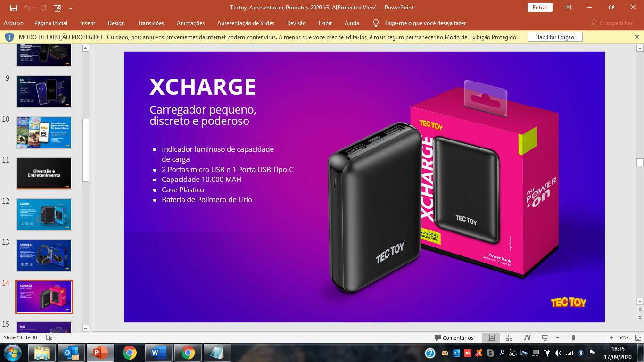Open Apresentação de Slides tab

point(246,23)
